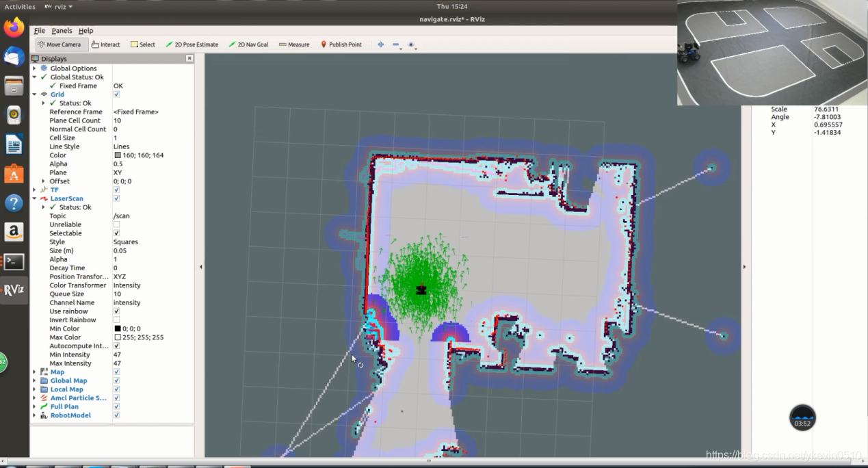
Task: Expand the TF display tree
Action: pos(35,190)
